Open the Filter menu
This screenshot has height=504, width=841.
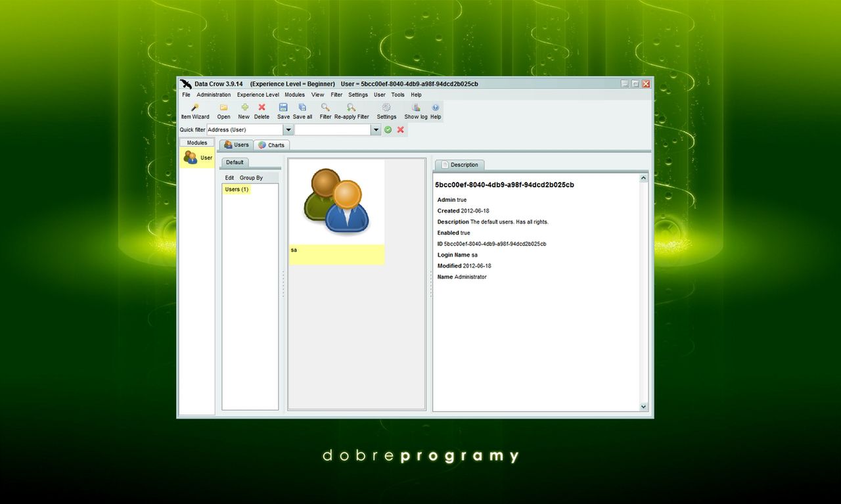(336, 95)
